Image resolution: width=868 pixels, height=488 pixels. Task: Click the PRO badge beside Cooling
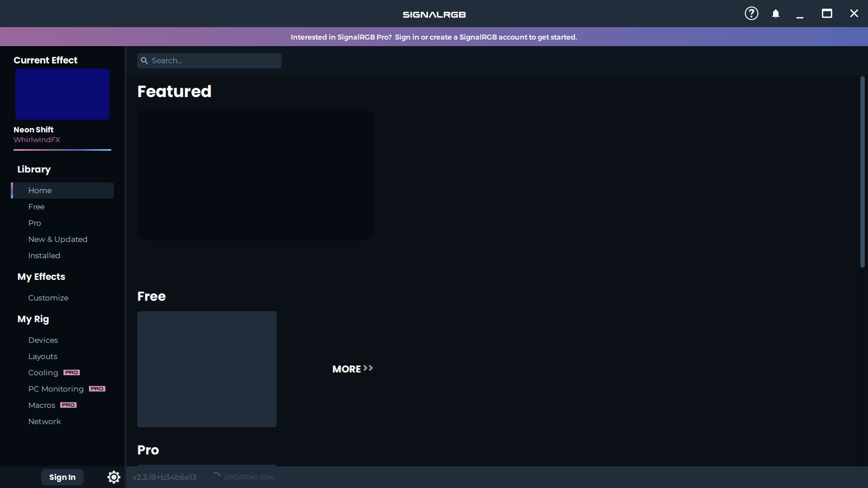72,373
